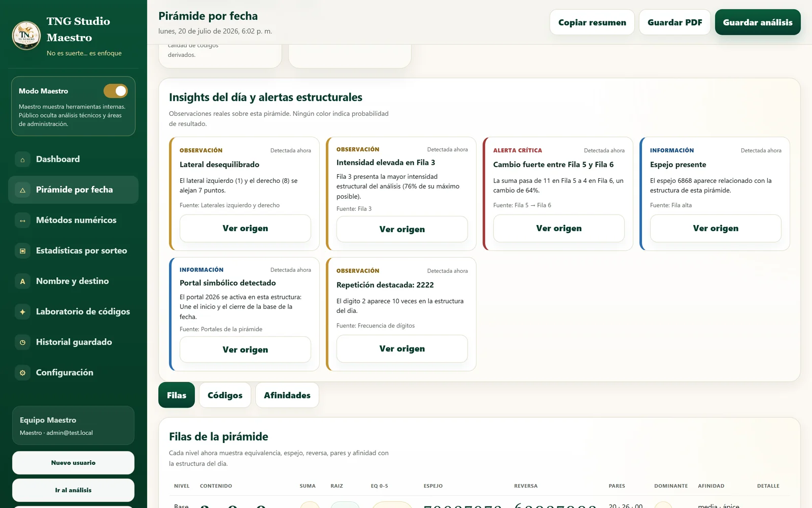The image size is (812, 508).
Task: Click Nuevo usuario button
Action: 73,463
